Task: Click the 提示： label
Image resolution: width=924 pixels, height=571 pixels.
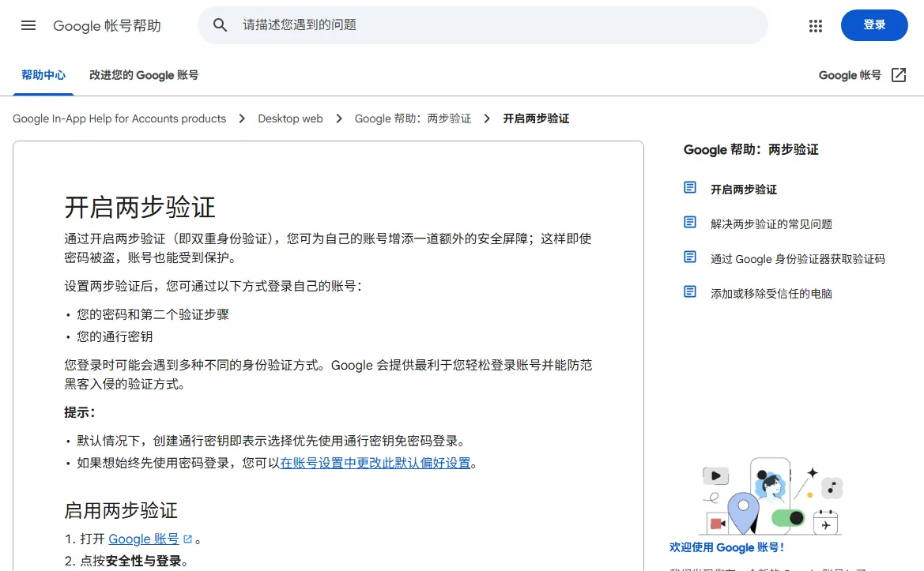Action: (x=80, y=412)
